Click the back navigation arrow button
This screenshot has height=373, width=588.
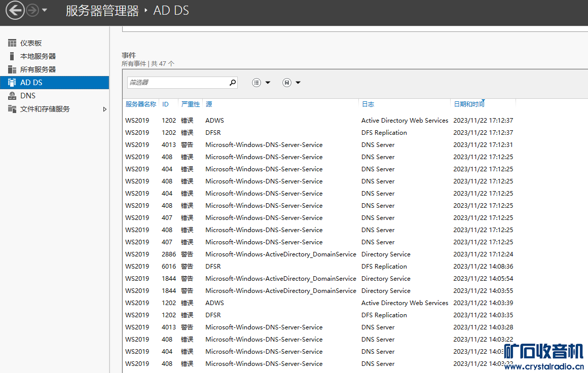15,10
